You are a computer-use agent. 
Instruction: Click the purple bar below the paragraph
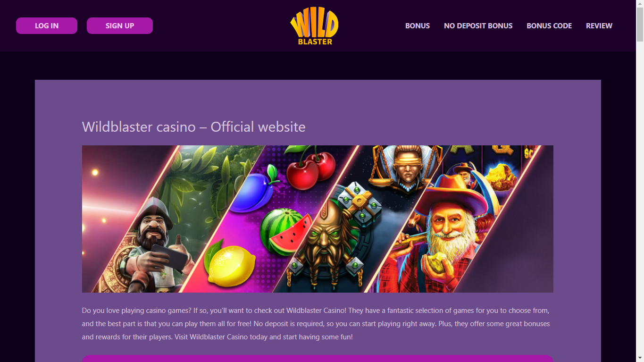coord(318,358)
